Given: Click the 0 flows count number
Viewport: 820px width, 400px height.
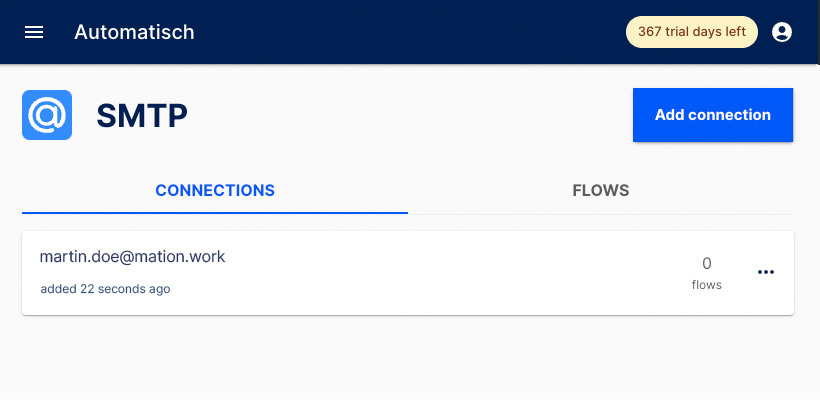Looking at the screenshot, I should pyautogui.click(x=707, y=264).
